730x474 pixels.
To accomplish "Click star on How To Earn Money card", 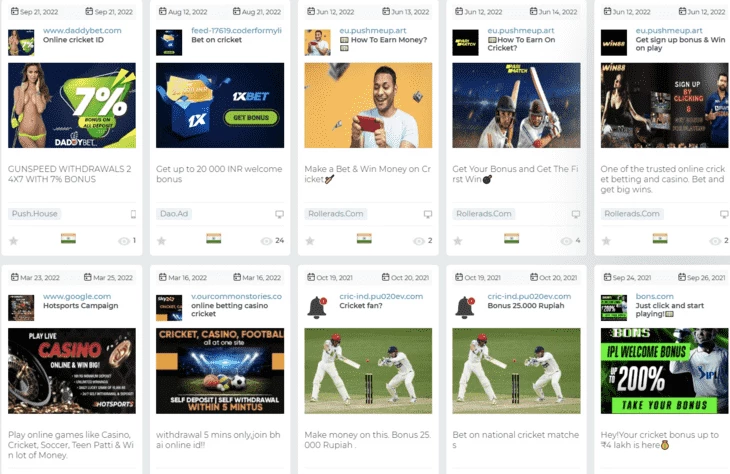I will 310,241.
